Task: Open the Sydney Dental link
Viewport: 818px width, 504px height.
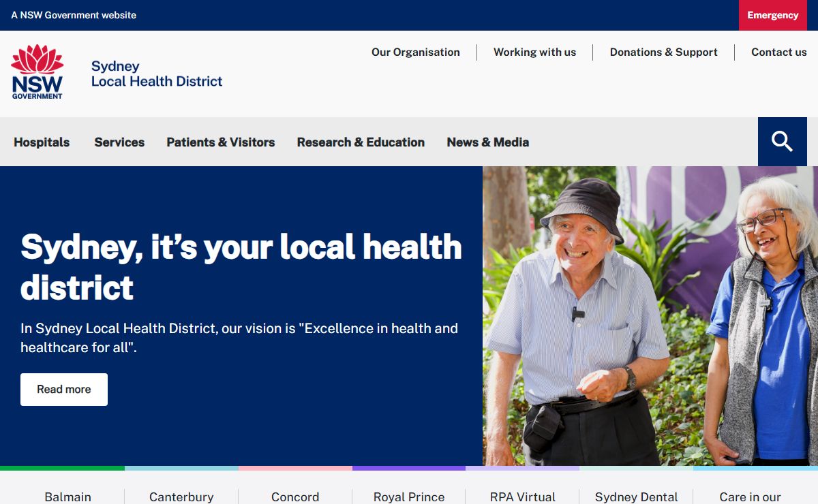Action: click(637, 497)
